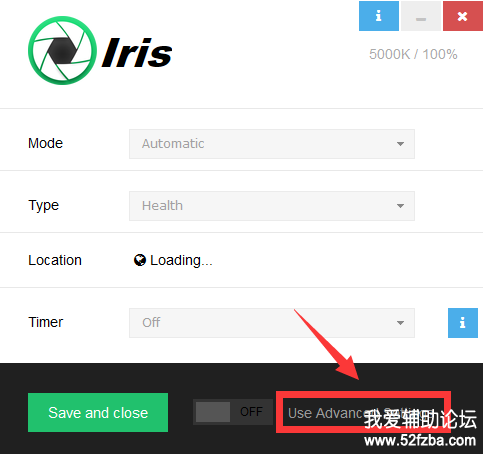Click the 5000K / 100% status text
The width and height of the screenshot is (483, 454).
(413, 54)
